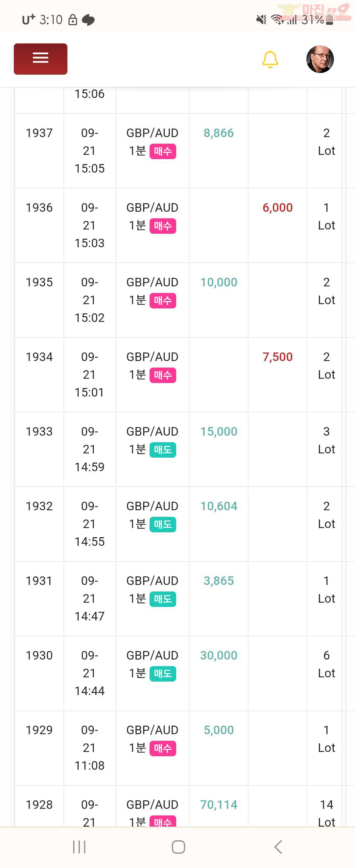Viewport: 355px width, 868px height.
Task: Tap the 7,500 loss amount
Action: pos(277,357)
